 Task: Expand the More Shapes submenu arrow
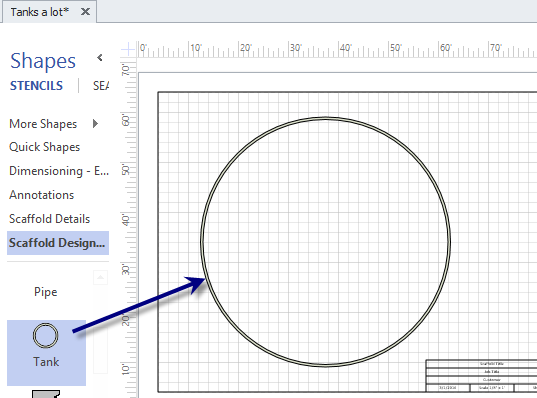[x=96, y=123]
